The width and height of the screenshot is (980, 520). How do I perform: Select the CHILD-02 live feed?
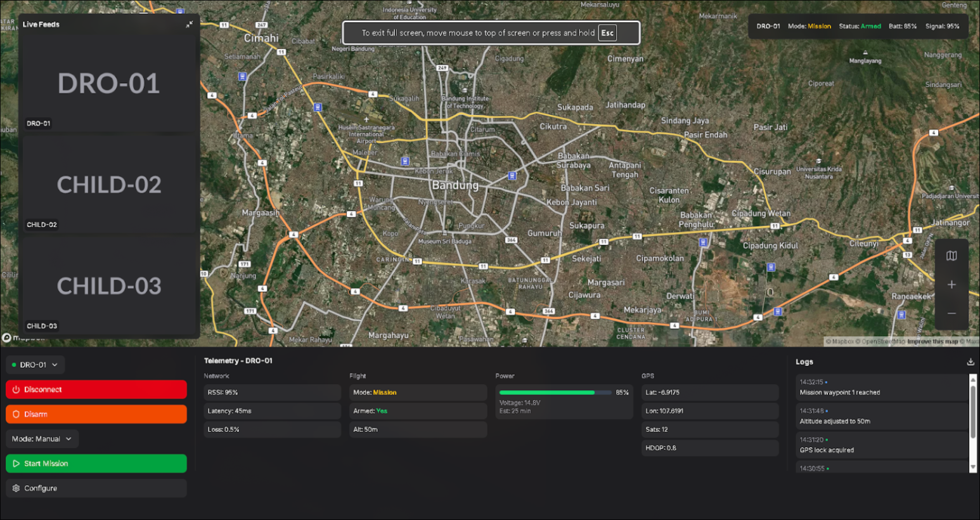click(x=108, y=185)
